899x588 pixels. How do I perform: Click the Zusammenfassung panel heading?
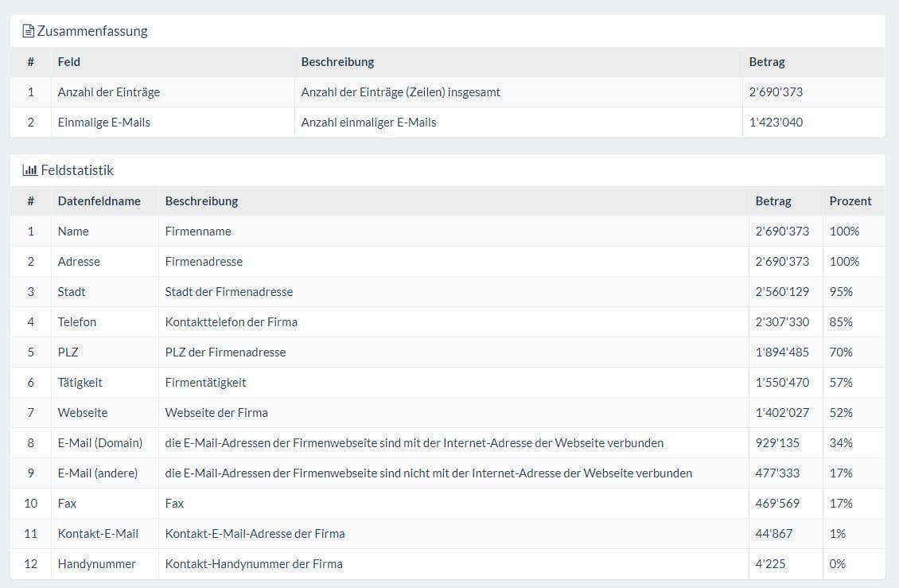pos(92,32)
